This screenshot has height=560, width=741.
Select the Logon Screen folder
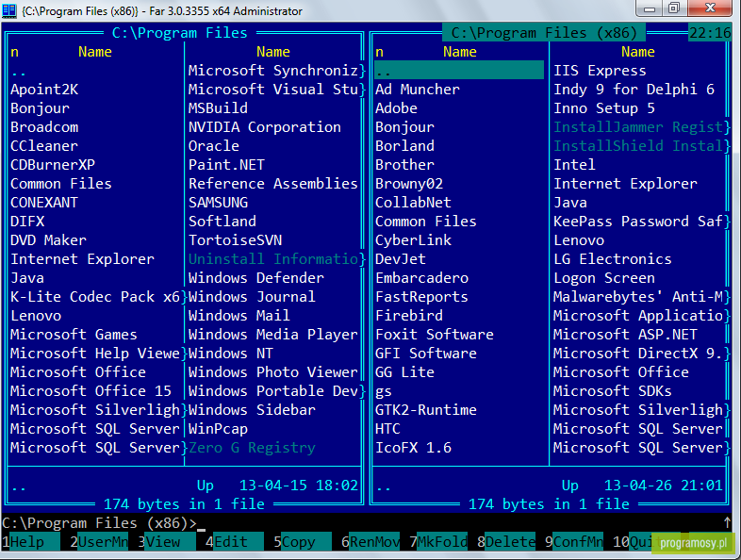[604, 278]
